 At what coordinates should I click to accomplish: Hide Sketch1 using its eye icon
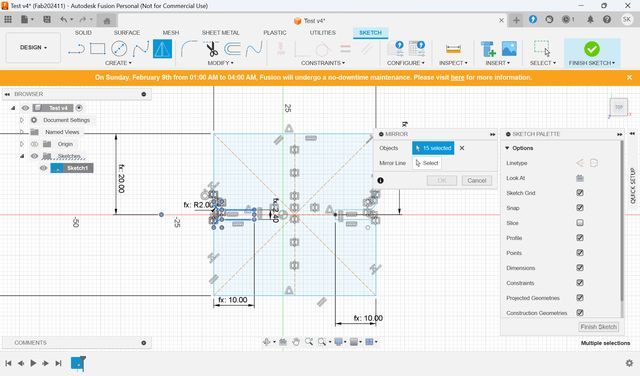(x=43, y=168)
